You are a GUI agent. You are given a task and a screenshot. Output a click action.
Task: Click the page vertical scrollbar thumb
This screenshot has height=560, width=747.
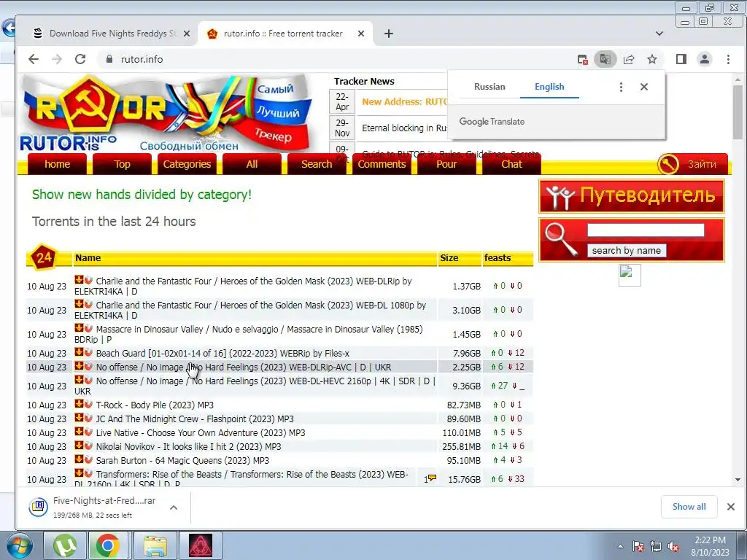click(738, 112)
